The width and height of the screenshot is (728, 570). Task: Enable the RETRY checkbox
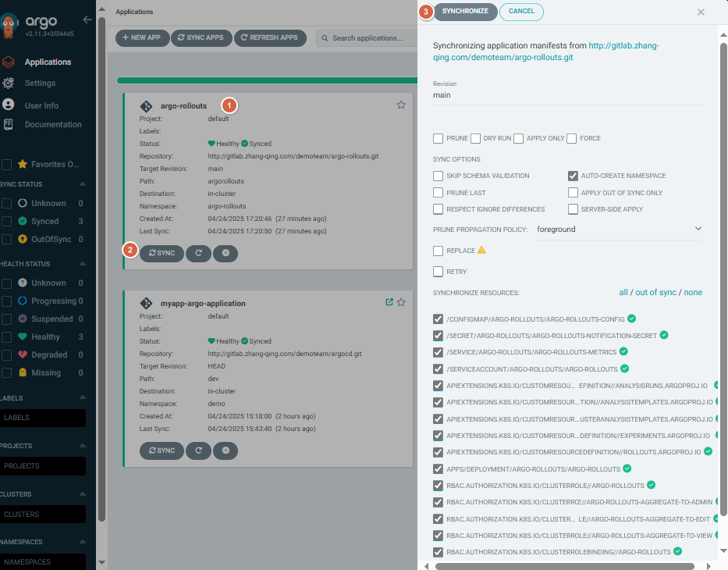[438, 272]
